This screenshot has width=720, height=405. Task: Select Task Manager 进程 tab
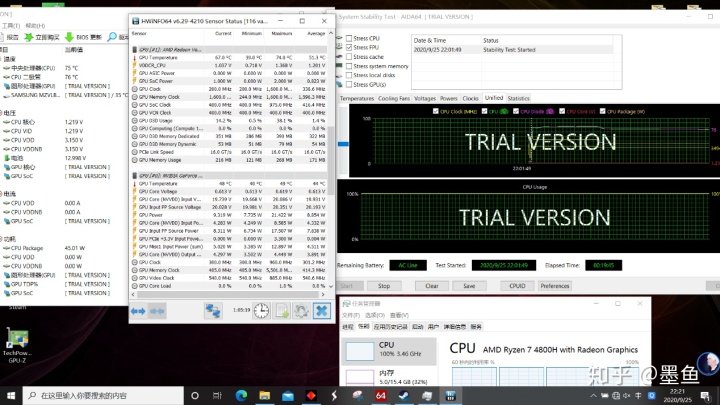pos(348,326)
